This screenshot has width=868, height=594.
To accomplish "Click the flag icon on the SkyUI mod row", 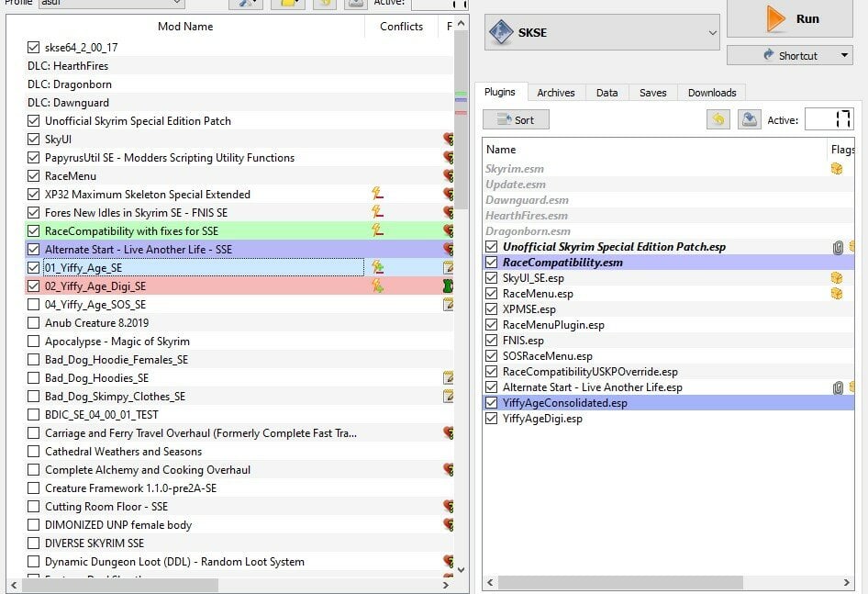I will click(449, 139).
